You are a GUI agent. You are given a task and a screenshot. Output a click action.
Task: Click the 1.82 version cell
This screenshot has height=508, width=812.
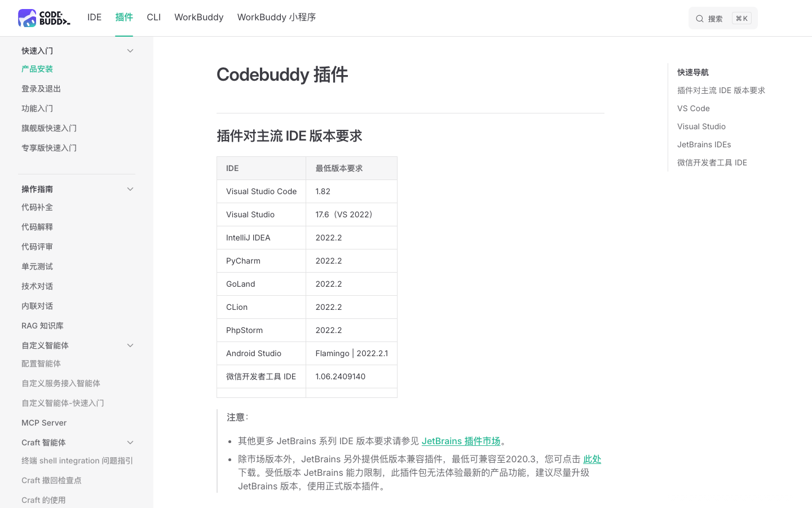point(351,191)
